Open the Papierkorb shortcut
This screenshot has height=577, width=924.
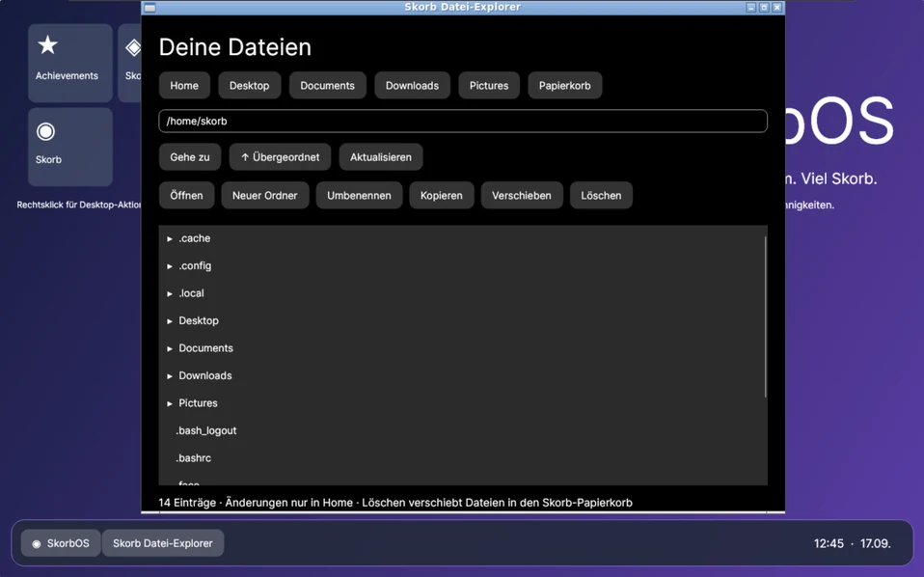point(564,86)
